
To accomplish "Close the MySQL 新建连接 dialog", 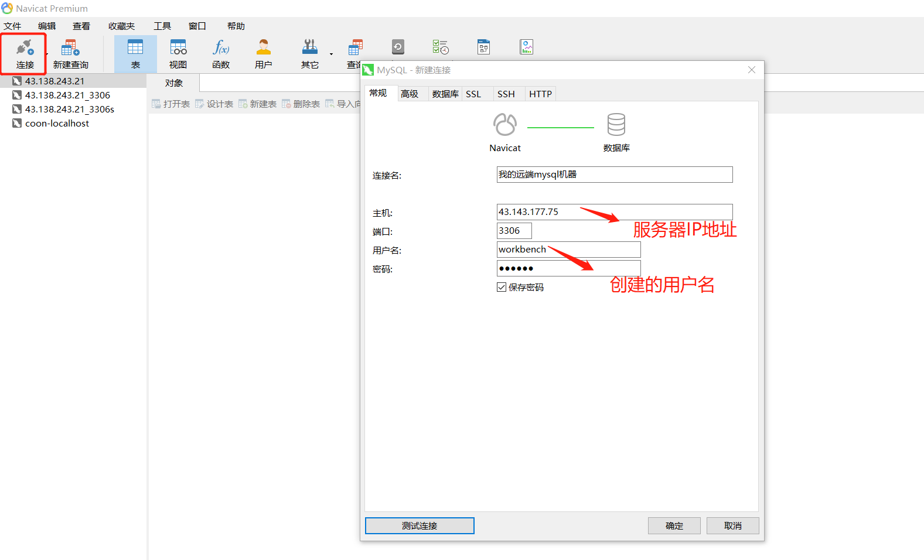I will [x=752, y=70].
